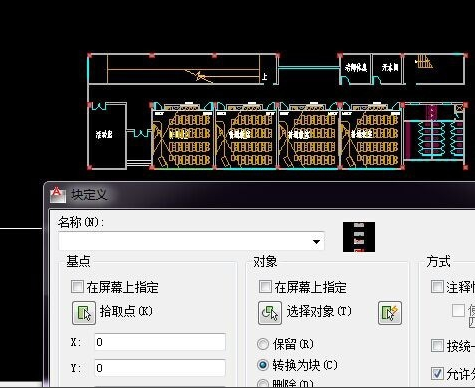
Task: Click the AutoCAD logo in 块定义 title bar
Action: (x=58, y=195)
